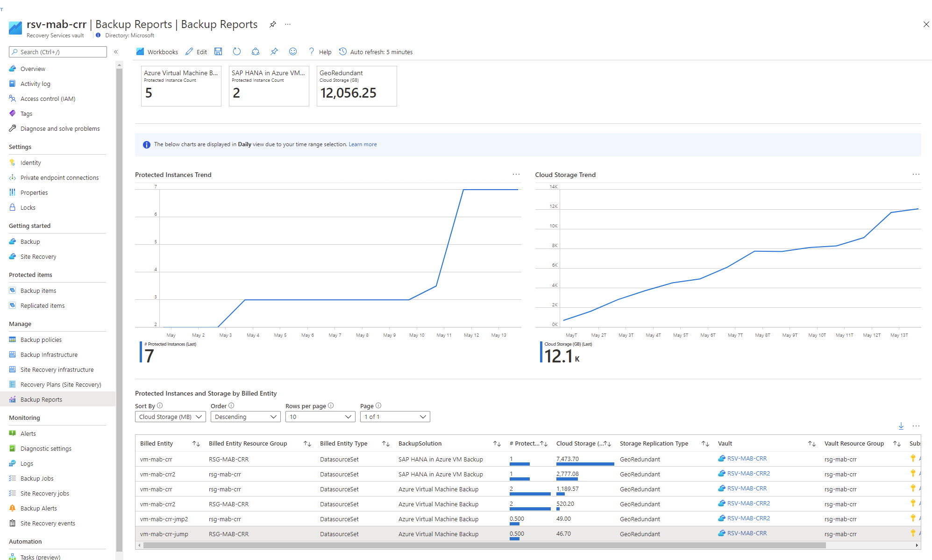Click the Backup Reports icon in sidebar
The height and width of the screenshot is (560, 932).
13,399
